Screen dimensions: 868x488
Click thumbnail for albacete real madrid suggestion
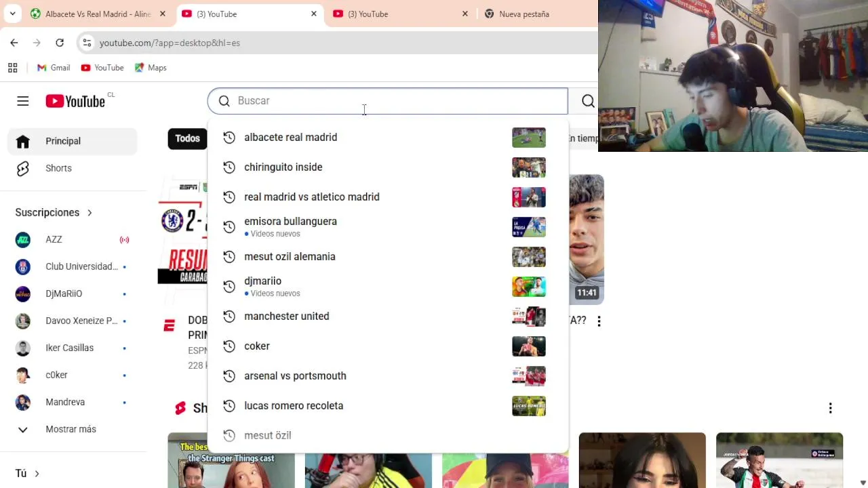[x=529, y=137]
